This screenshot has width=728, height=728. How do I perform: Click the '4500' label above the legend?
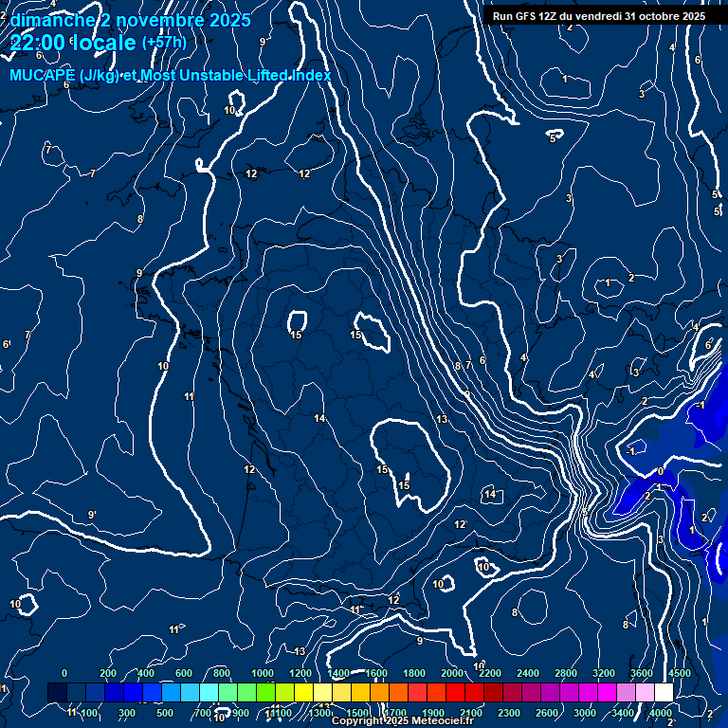point(680,673)
